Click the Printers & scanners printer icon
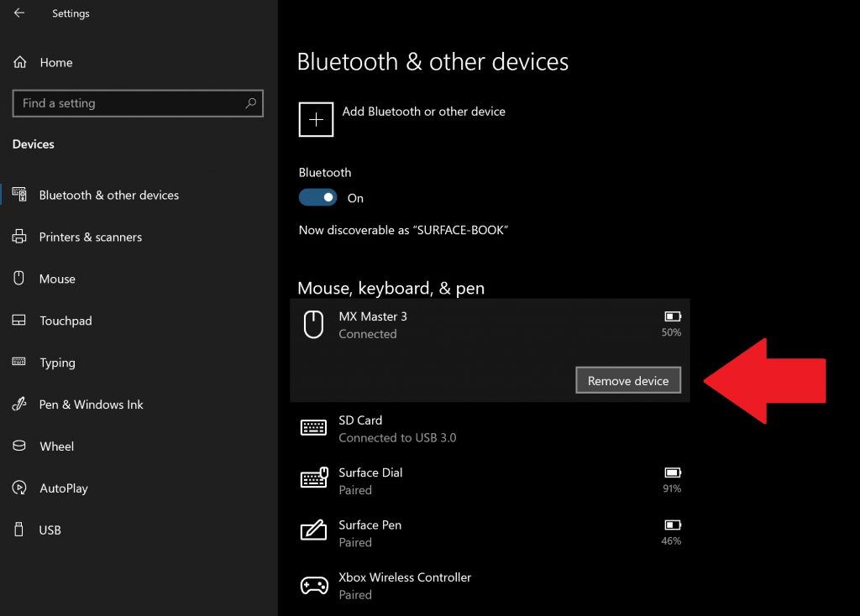 [x=19, y=237]
